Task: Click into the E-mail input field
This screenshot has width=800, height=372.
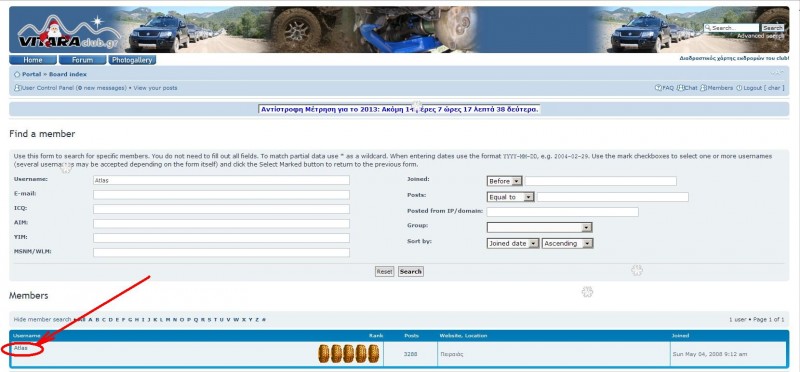Action: (221, 195)
